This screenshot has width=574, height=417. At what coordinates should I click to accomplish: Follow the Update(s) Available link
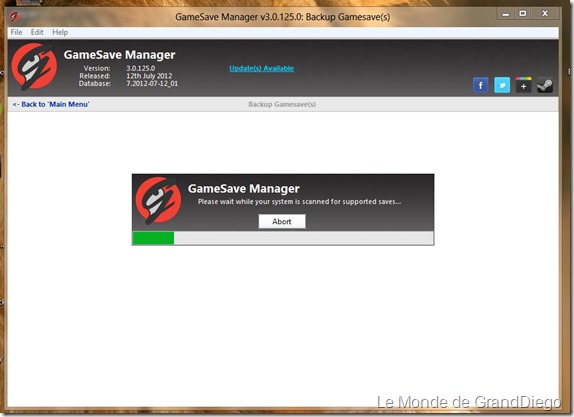[x=261, y=68]
